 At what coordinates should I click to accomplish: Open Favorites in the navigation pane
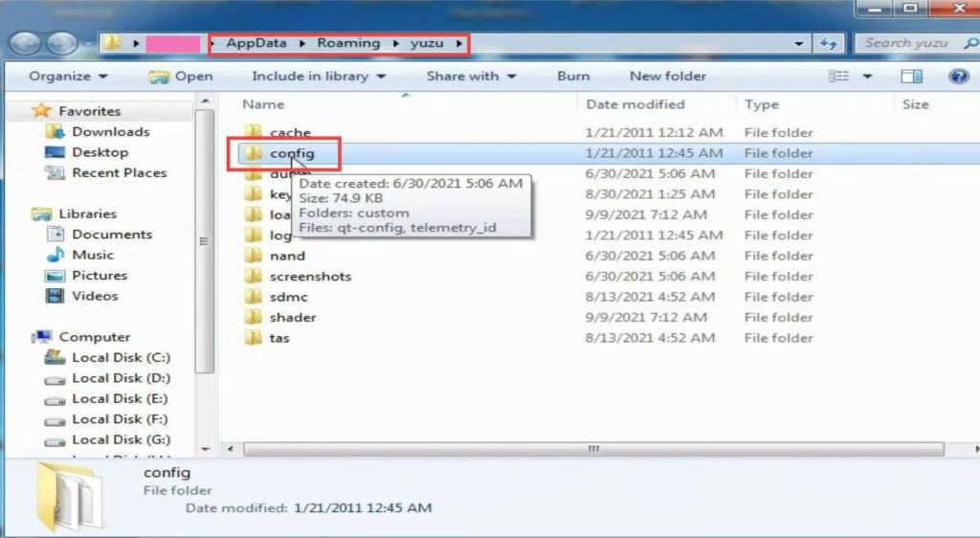point(89,111)
